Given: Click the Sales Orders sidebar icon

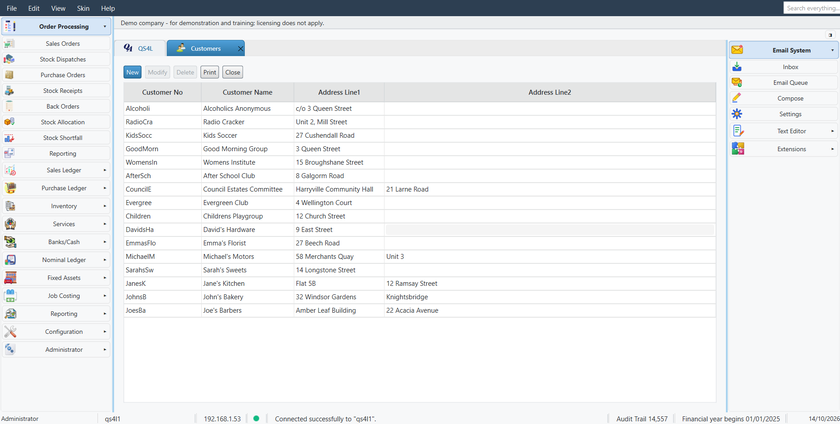Looking at the screenshot, I should tap(9, 44).
